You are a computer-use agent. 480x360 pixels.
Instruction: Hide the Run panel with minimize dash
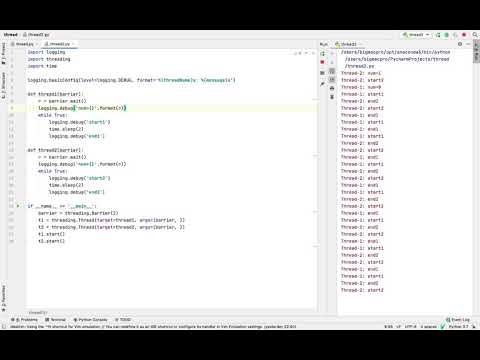point(468,44)
